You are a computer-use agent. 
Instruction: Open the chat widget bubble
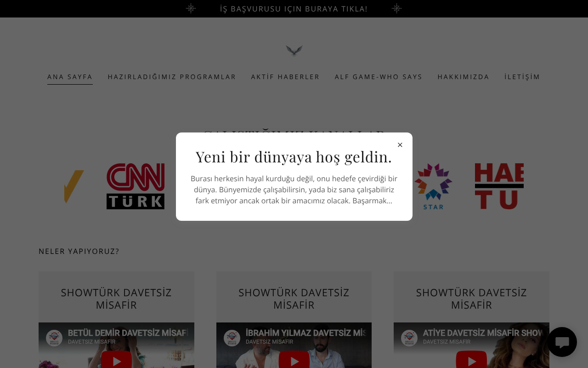tap(562, 342)
